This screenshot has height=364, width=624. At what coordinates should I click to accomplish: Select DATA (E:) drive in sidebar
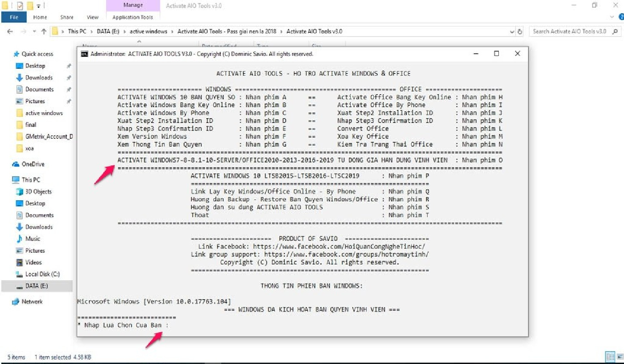click(37, 286)
